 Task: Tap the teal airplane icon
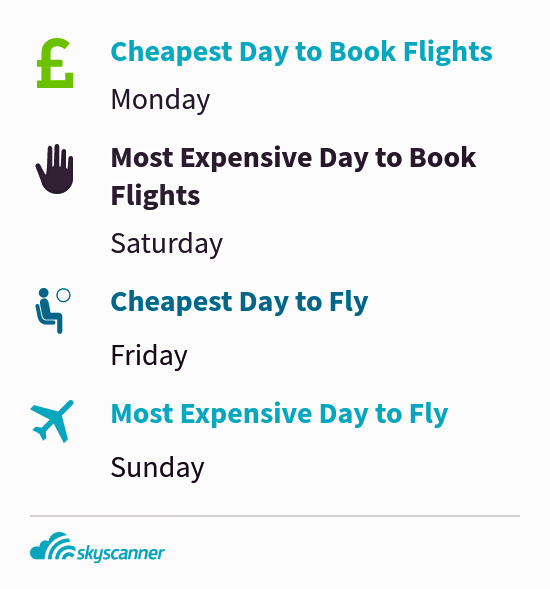[52, 421]
